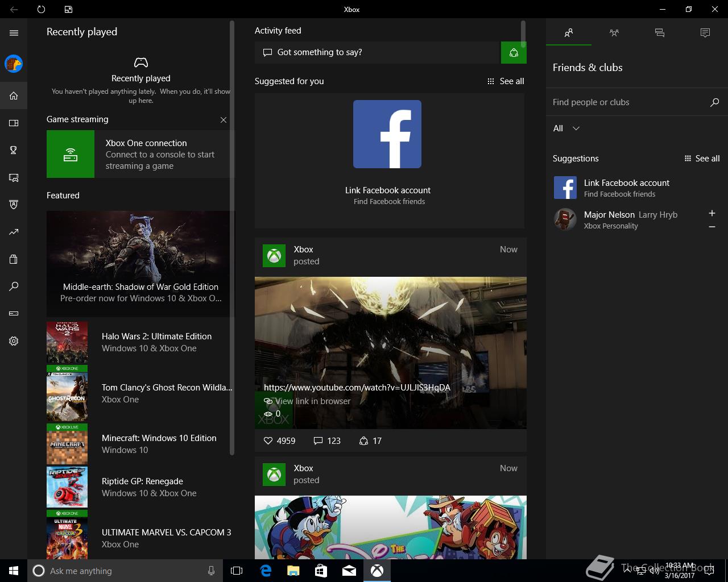Open the second Xbox post image
The image size is (728, 582).
pos(391,527)
